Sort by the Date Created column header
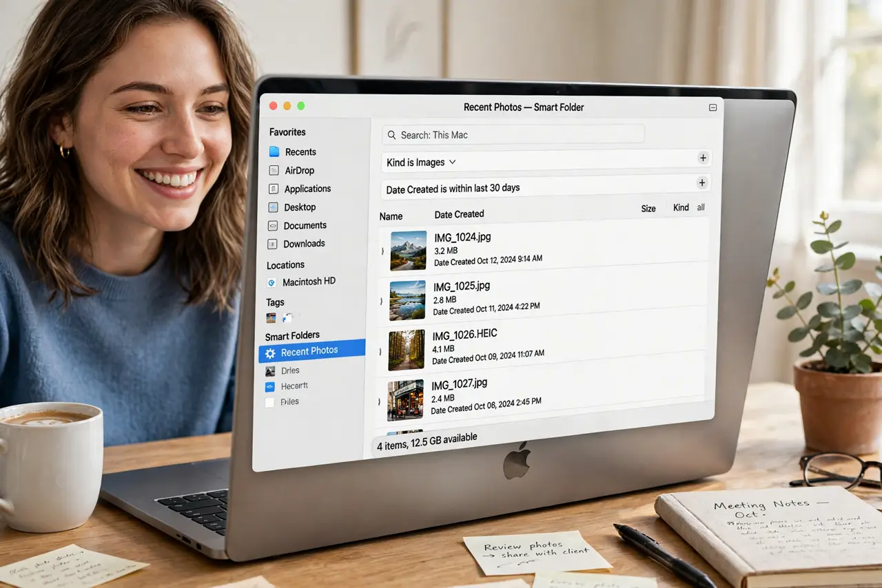This screenshot has width=882, height=588. point(459,214)
